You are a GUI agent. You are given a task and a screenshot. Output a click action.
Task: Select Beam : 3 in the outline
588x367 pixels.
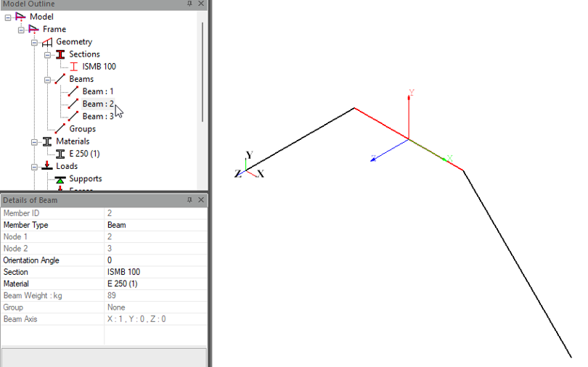pos(97,116)
